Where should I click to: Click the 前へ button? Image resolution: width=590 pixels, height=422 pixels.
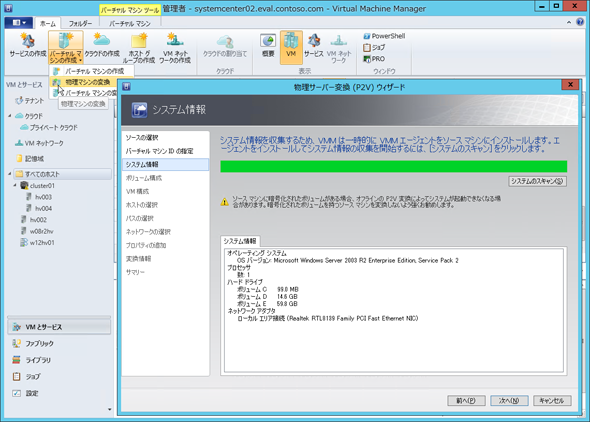click(466, 401)
